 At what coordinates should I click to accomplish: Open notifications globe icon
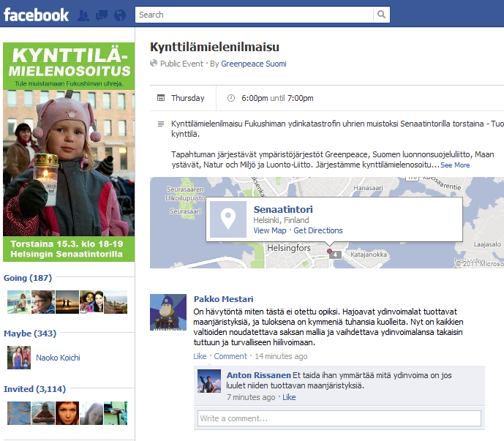pyautogui.click(x=120, y=15)
